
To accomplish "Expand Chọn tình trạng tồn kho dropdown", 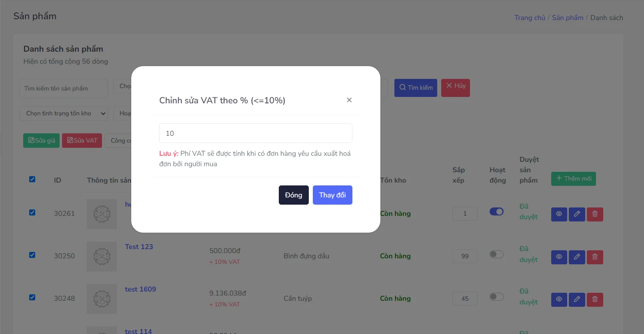I will coord(64,113).
